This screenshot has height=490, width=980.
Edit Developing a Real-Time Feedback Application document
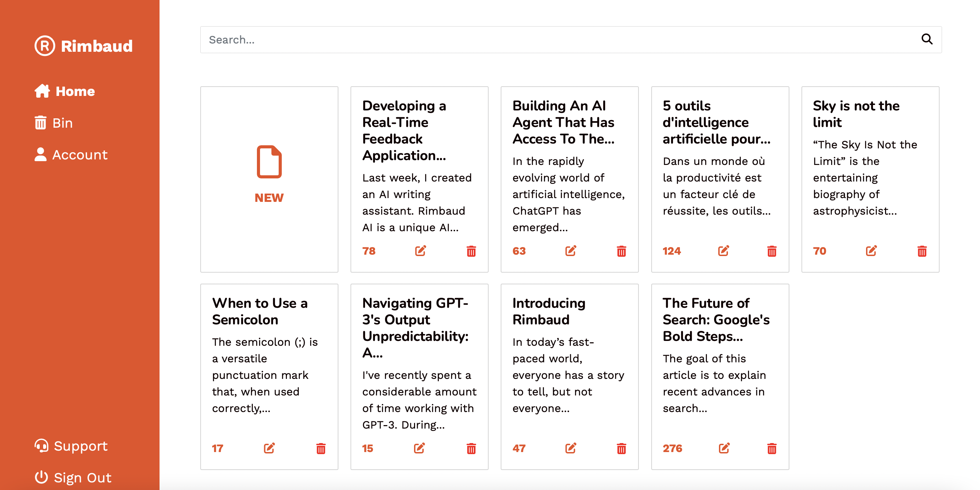(420, 251)
